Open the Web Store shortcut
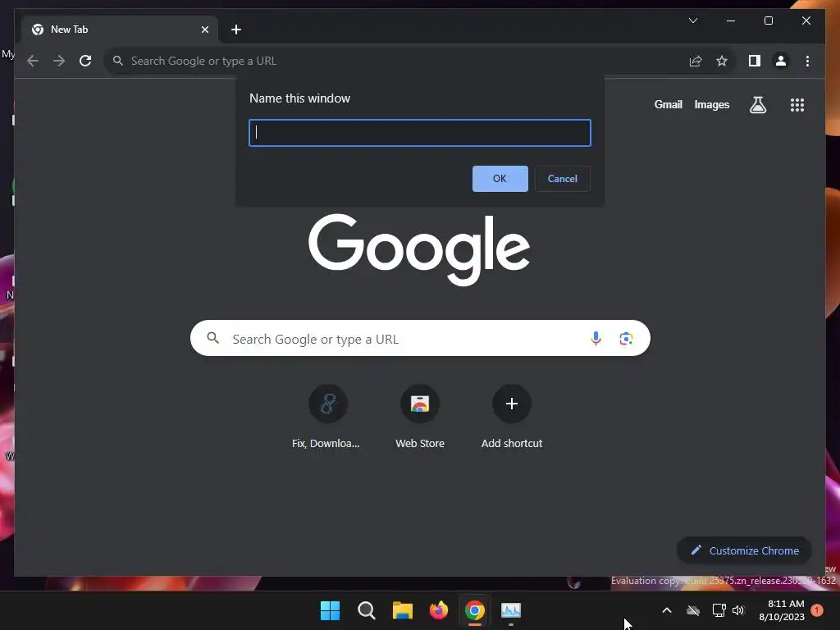The image size is (840, 630). (x=420, y=418)
